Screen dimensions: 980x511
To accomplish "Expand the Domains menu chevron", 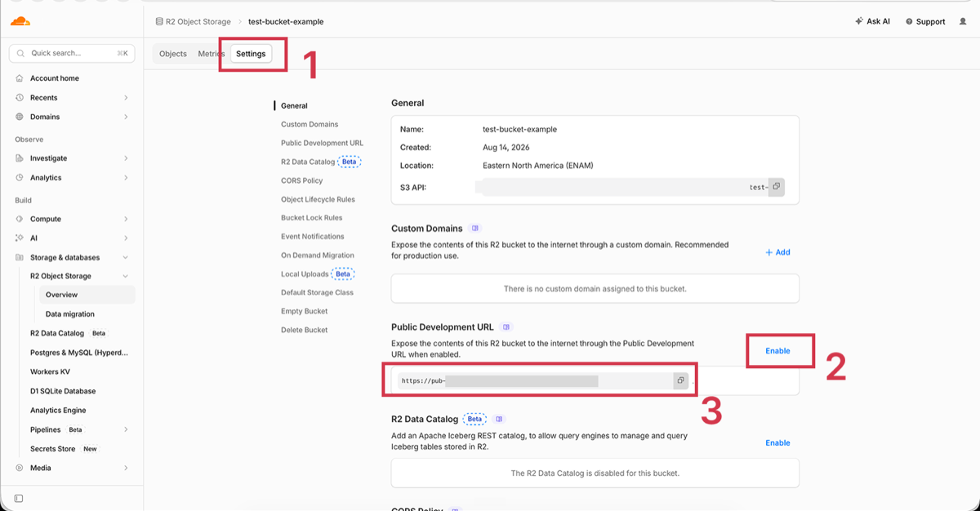I will 126,117.
